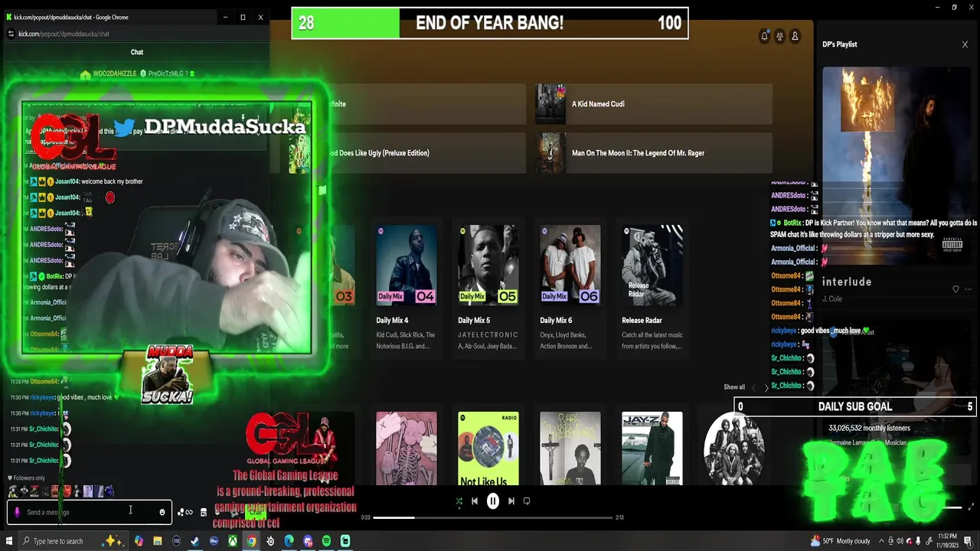
Task: Click the purple microphone icon in chat
Action: point(18,512)
